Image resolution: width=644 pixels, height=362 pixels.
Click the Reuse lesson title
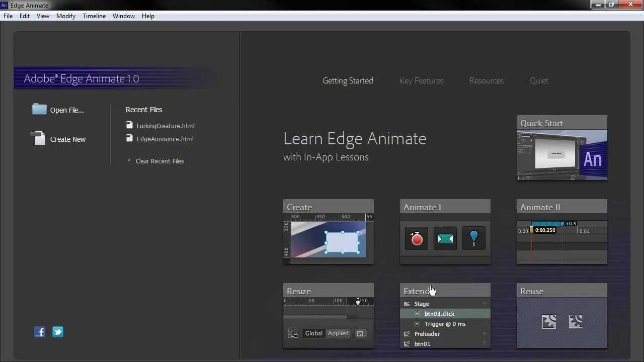point(532,291)
